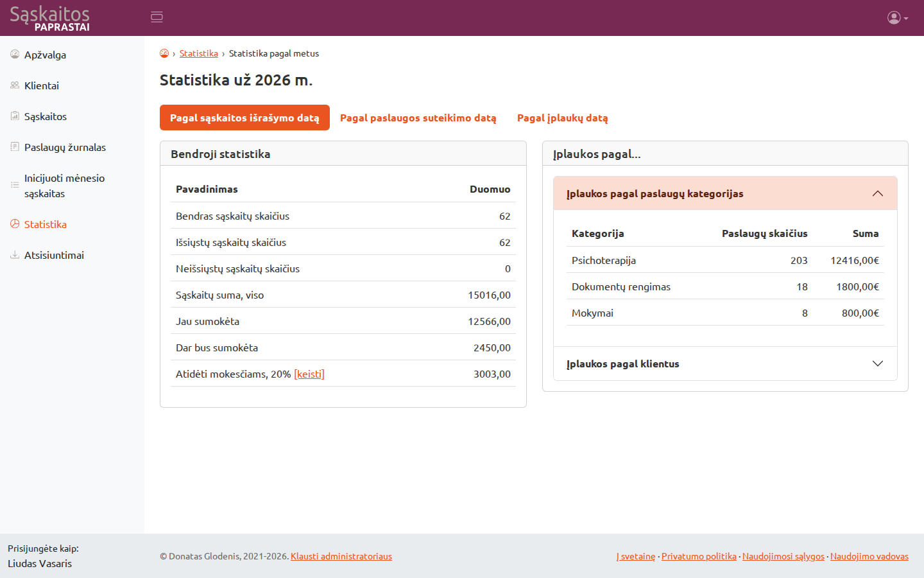Screen dimensions: 924x578
Task: Switch to Pagal įplaukų datą tab
Action: pos(563,118)
